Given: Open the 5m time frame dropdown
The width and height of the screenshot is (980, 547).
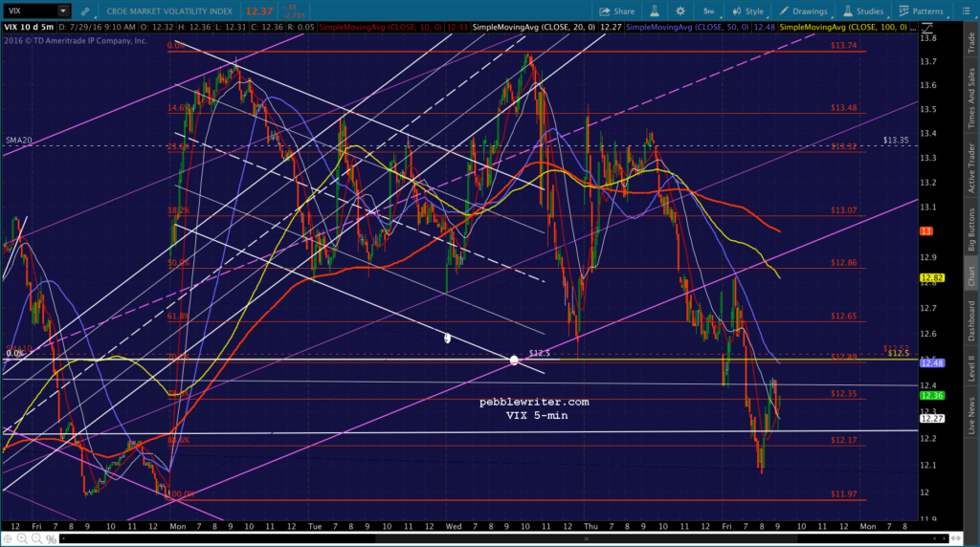Looking at the screenshot, I should click(710, 11).
